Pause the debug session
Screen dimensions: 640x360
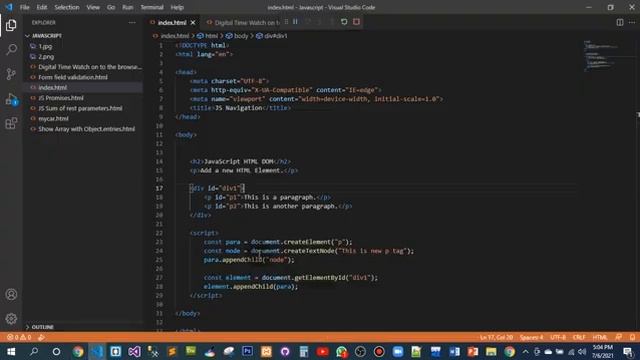(x=295, y=22)
